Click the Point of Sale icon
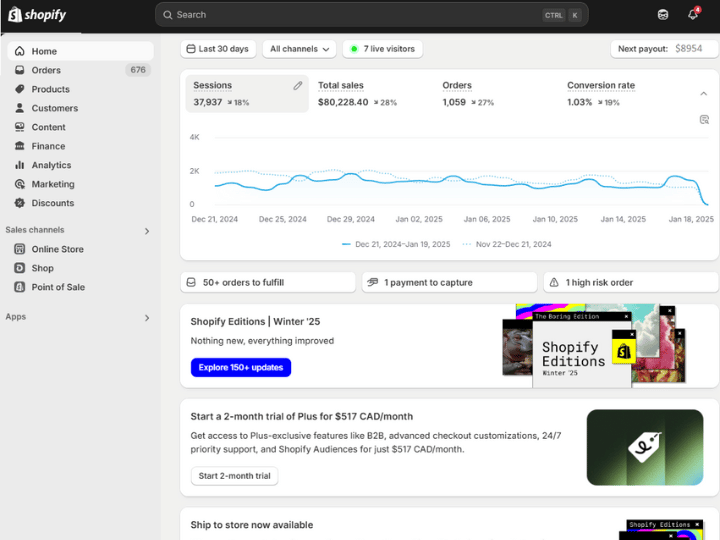Image resolution: width=720 pixels, height=540 pixels. tap(19, 287)
